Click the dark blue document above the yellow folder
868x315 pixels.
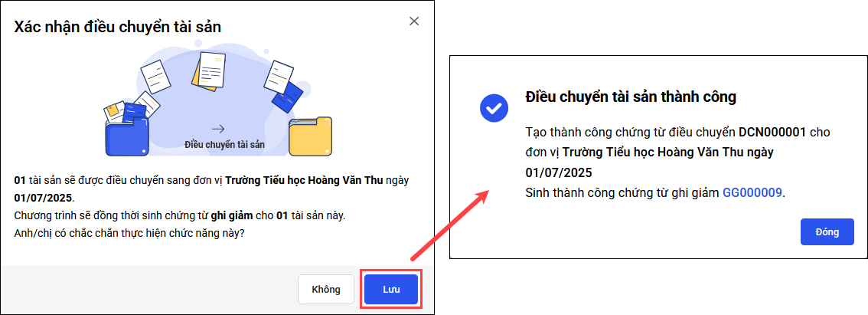(x=288, y=98)
